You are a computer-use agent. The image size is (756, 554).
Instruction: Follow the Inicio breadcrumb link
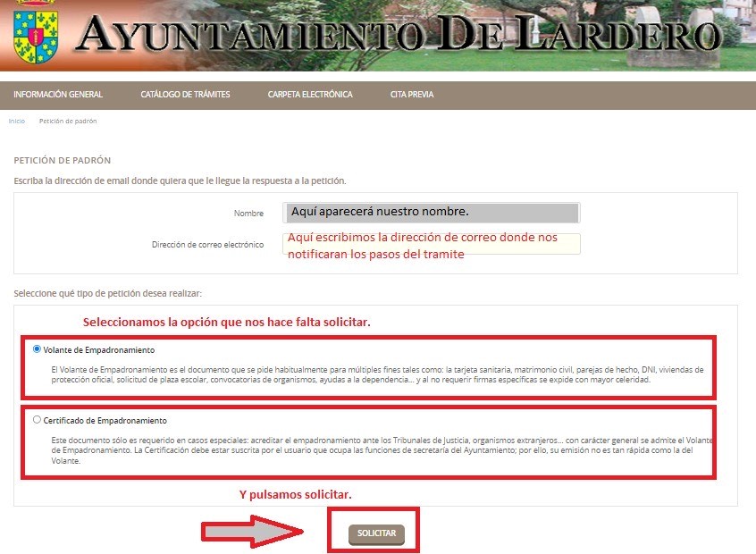[x=17, y=121]
